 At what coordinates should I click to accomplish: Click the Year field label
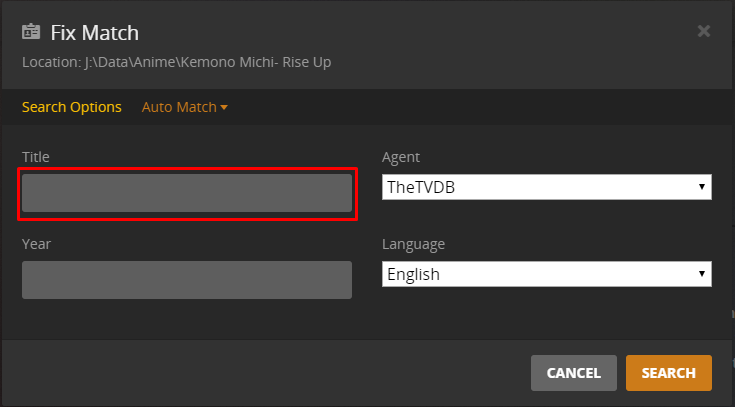click(x=36, y=244)
